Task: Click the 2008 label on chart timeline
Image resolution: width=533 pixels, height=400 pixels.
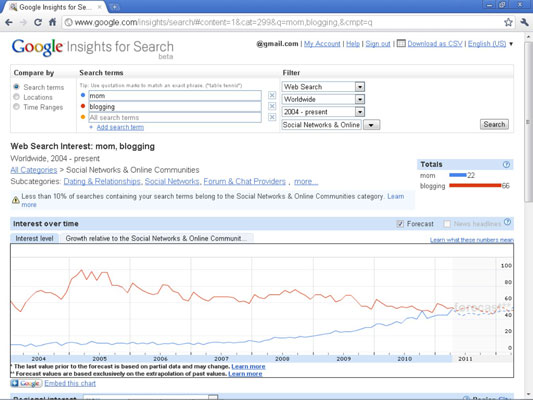Action: tap(282, 359)
